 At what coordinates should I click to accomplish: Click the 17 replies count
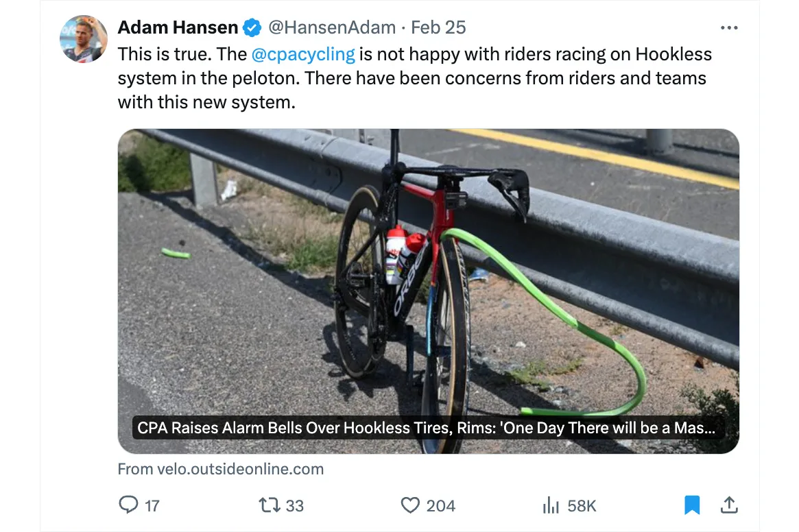click(152, 506)
